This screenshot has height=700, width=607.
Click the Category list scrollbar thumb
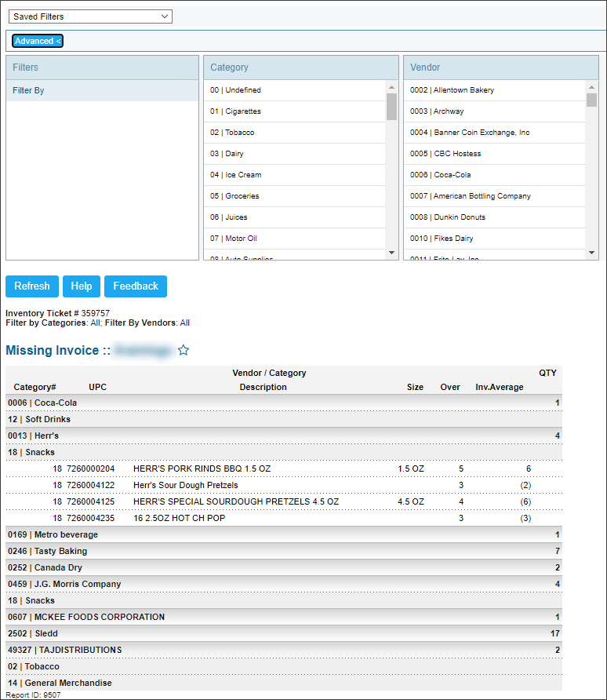tap(391, 107)
